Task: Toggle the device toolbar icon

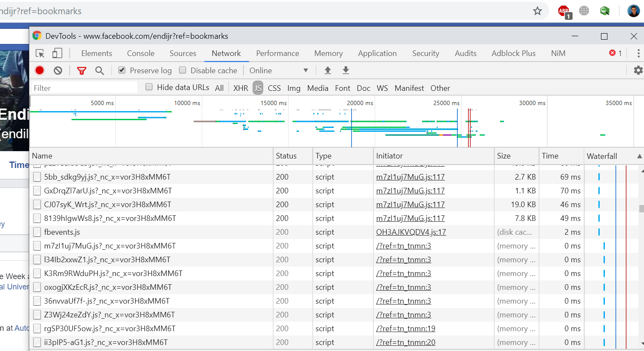Action: coord(57,53)
